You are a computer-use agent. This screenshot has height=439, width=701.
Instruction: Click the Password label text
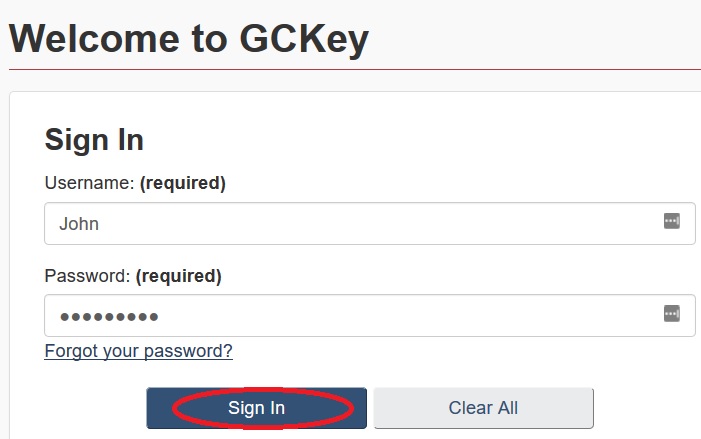(87, 275)
